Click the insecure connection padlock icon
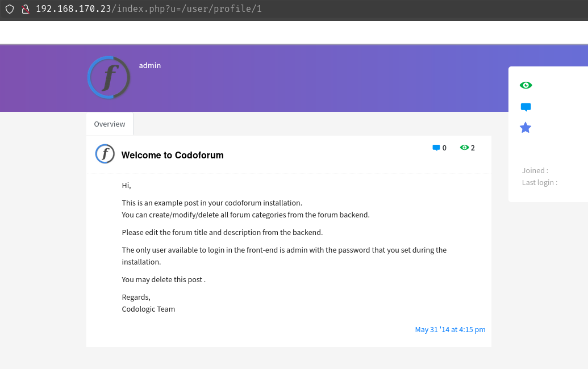Viewport: 588px width, 369px height. click(x=26, y=9)
